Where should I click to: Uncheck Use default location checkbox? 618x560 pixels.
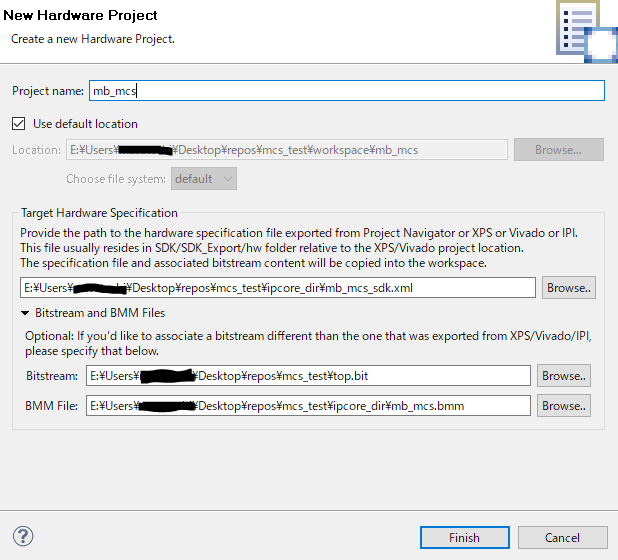coord(19,124)
